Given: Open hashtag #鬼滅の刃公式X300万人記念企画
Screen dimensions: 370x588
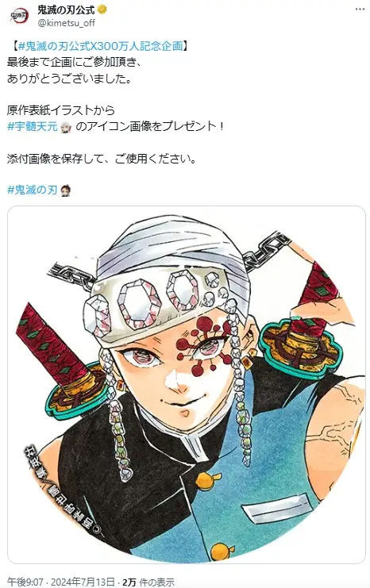Looking at the screenshot, I should tap(101, 46).
